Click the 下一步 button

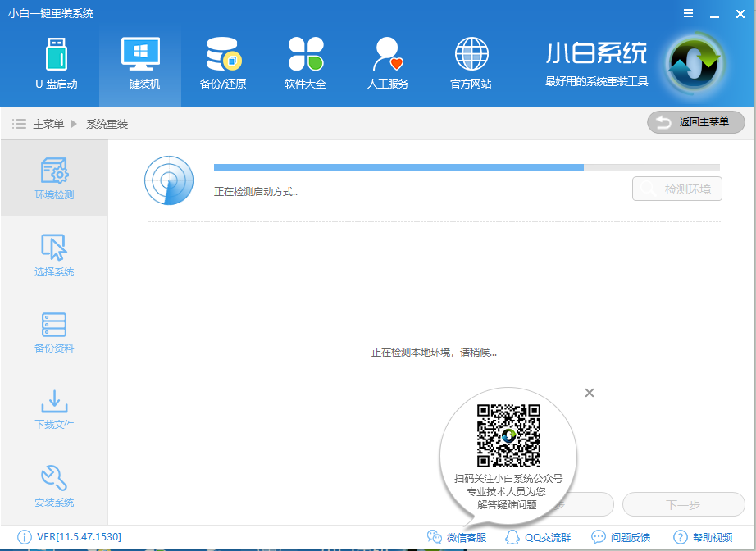[x=684, y=504]
